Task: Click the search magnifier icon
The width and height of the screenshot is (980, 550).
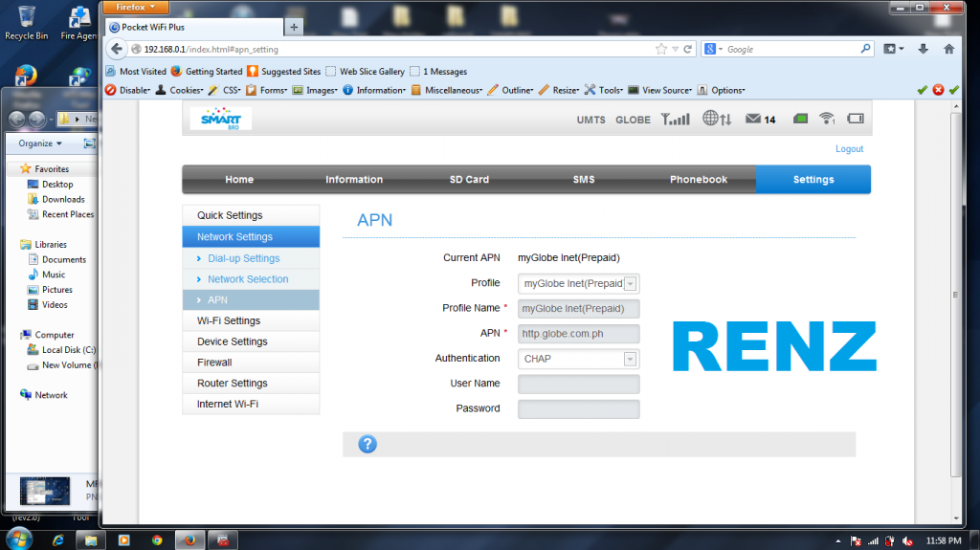Action: [x=865, y=49]
